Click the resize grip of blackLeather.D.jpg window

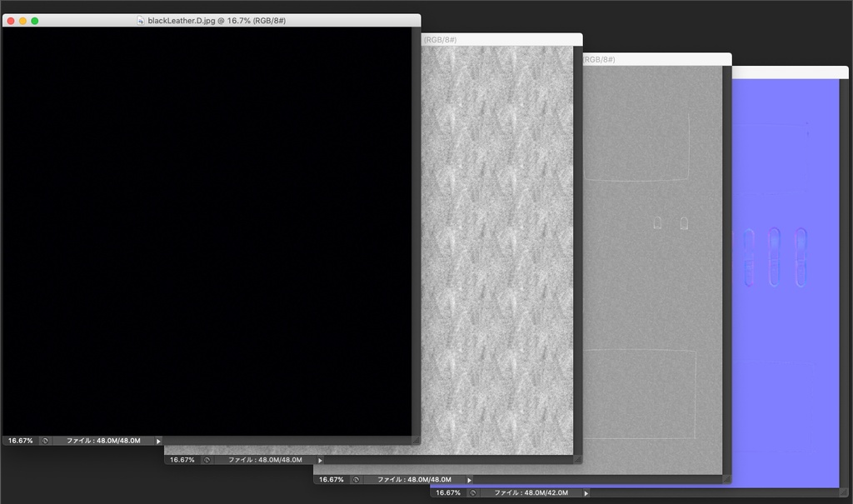[x=417, y=441]
